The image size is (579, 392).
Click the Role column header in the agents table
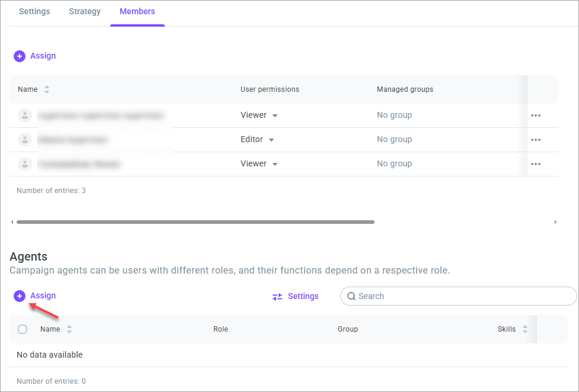[220, 329]
